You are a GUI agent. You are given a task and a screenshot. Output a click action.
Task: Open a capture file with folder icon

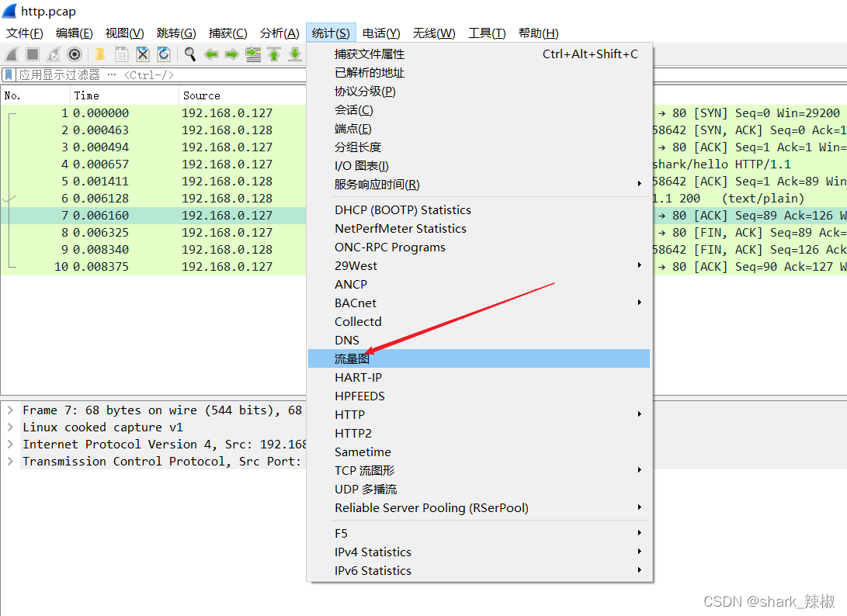(100, 54)
